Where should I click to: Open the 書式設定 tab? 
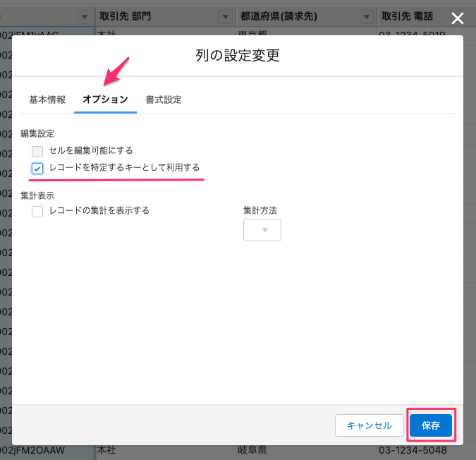(x=164, y=99)
